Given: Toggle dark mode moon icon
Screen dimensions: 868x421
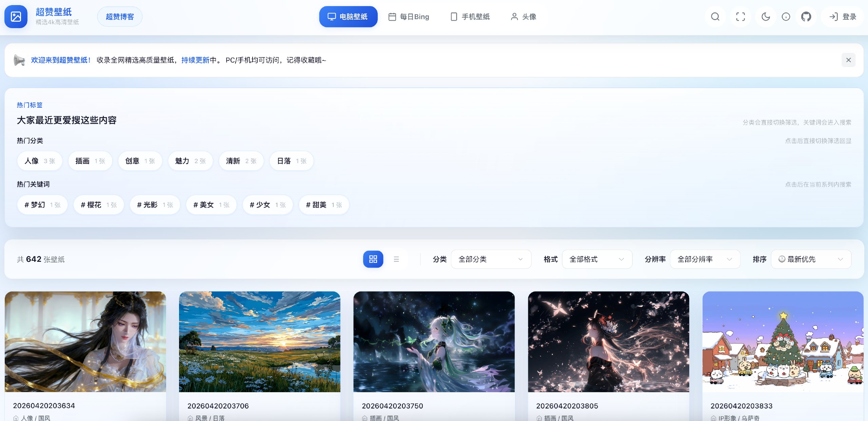Looking at the screenshot, I should [766, 17].
